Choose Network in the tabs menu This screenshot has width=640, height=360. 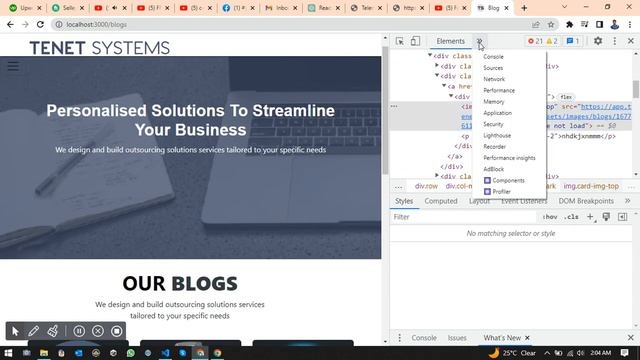494,79
